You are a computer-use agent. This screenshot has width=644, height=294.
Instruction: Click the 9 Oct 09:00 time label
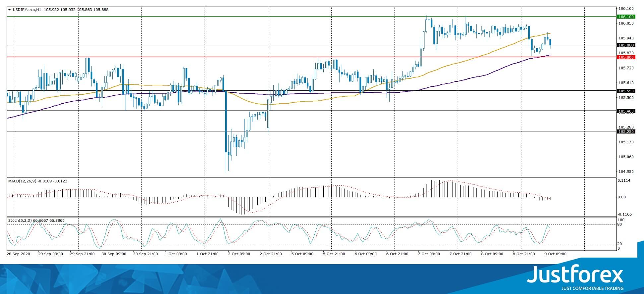pyautogui.click(x=555, y=254)
